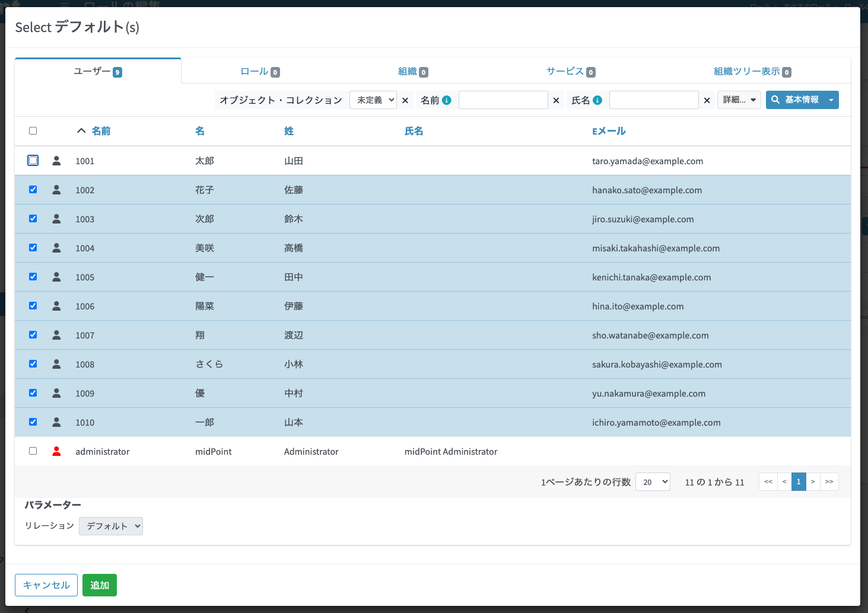Screen dimensions: 868x613
Task: Click the user icon in row 1007
Action: (x=56, y=335)
